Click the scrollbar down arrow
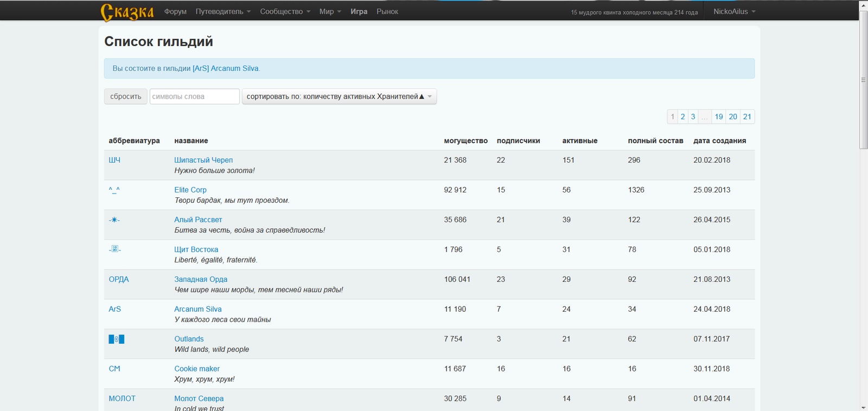The width and height of the screenshot is (868, 411). click(x=864, y=407)
